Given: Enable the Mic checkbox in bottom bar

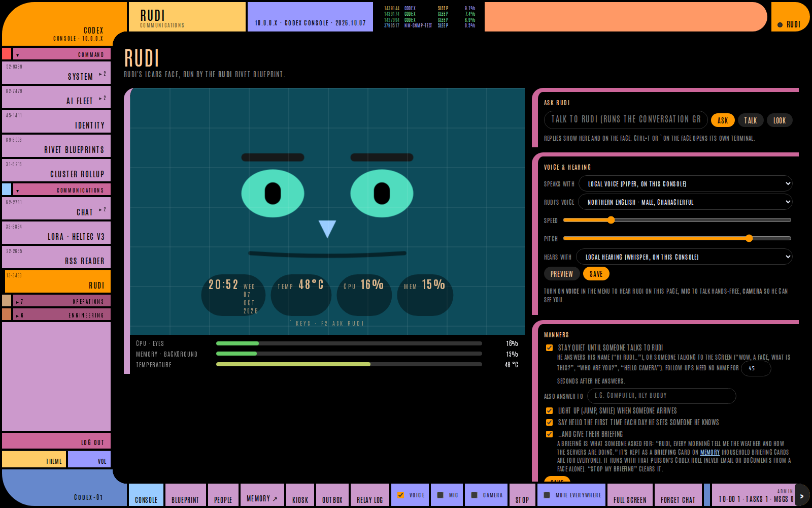Looking at the screenshot, I should [441, 495].
